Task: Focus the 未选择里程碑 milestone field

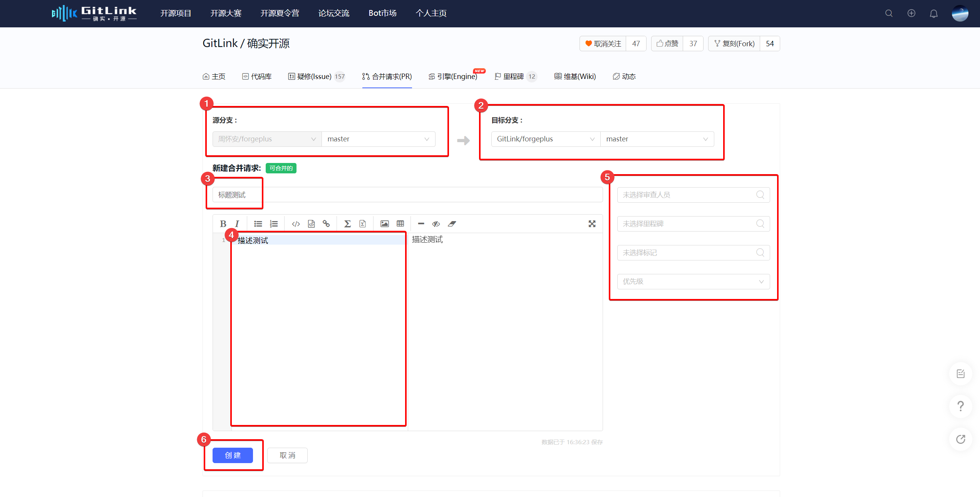Action: tap(694, 224)
